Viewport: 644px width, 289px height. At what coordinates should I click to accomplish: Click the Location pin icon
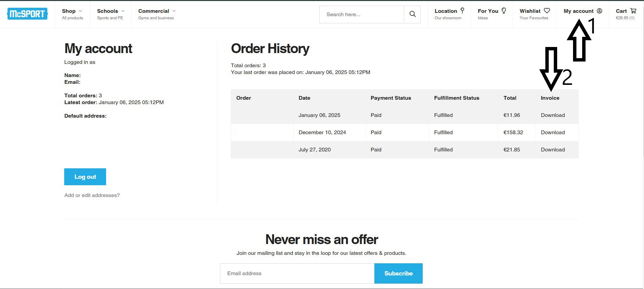462,10
